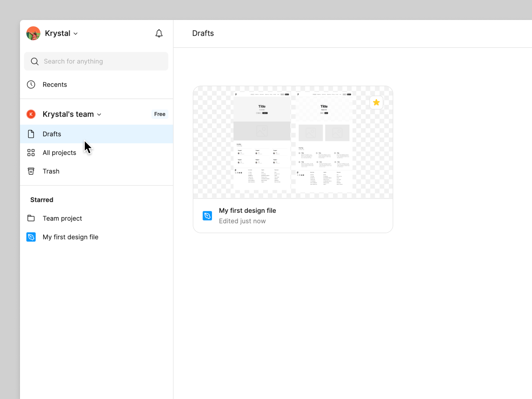
Task: Select Drafts in the sidebar
Action: tap(52, 134)
